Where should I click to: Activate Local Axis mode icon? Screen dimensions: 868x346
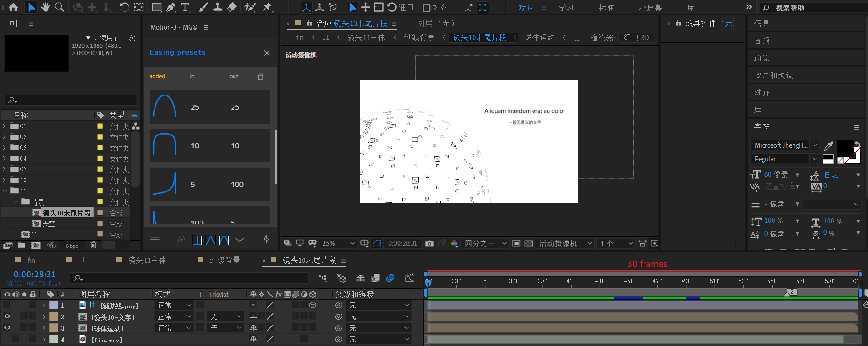point(306,7)
